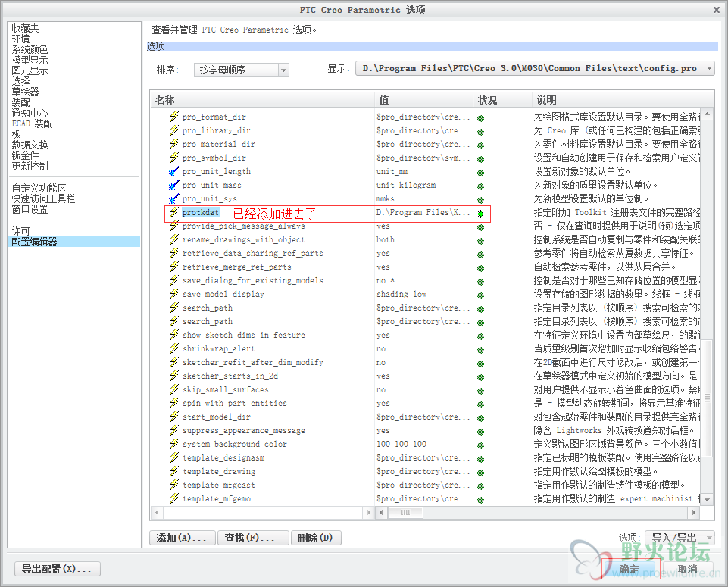Open the 排序 sort order dropdown
The image size is (728, 587).
tap(242, 70)
